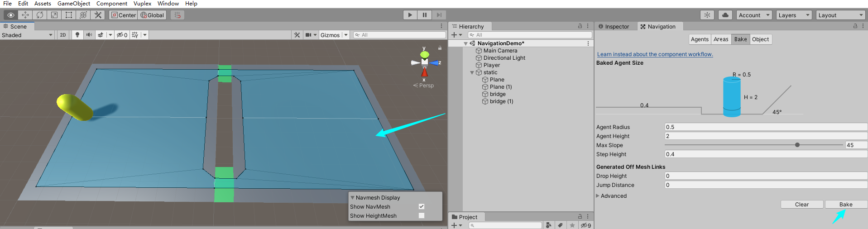Select the View (eye) tool

[11, 15]
